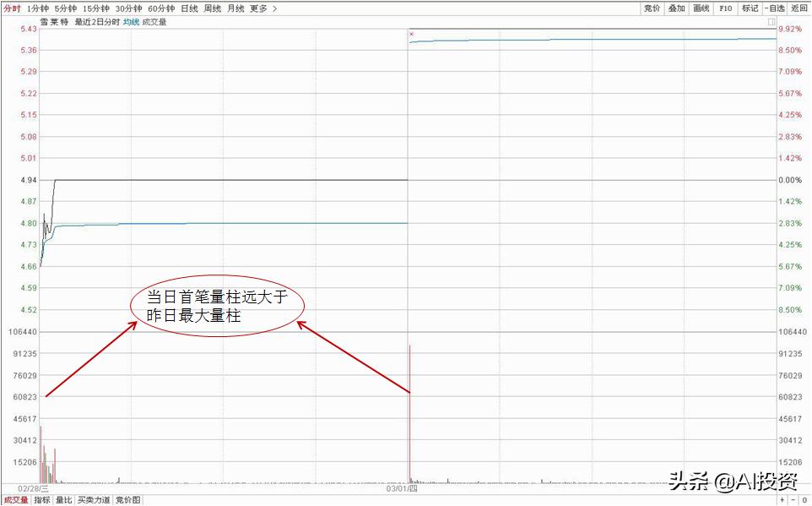Click the plus zoom icon at bottom right

(x=782, y=500)
